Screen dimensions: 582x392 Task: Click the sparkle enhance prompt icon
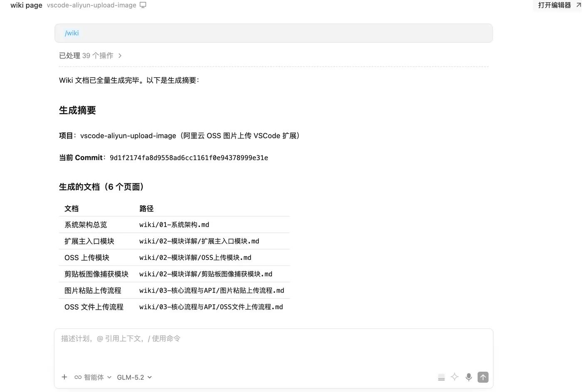click(454, 377)
